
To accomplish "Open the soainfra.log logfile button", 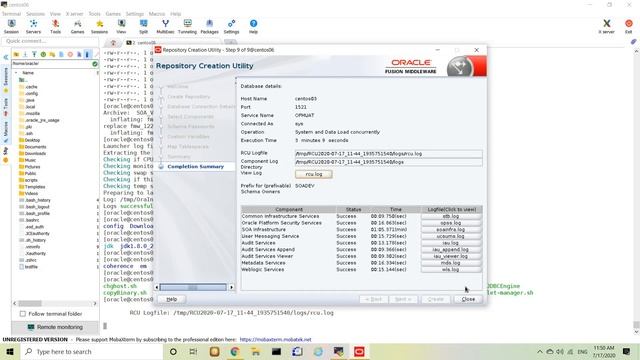I will coord(451,229).
